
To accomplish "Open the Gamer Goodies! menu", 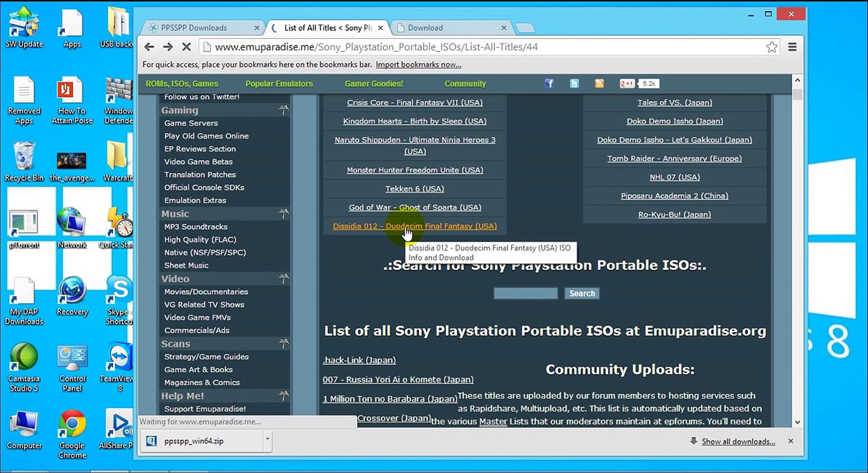I will point(374,84).
